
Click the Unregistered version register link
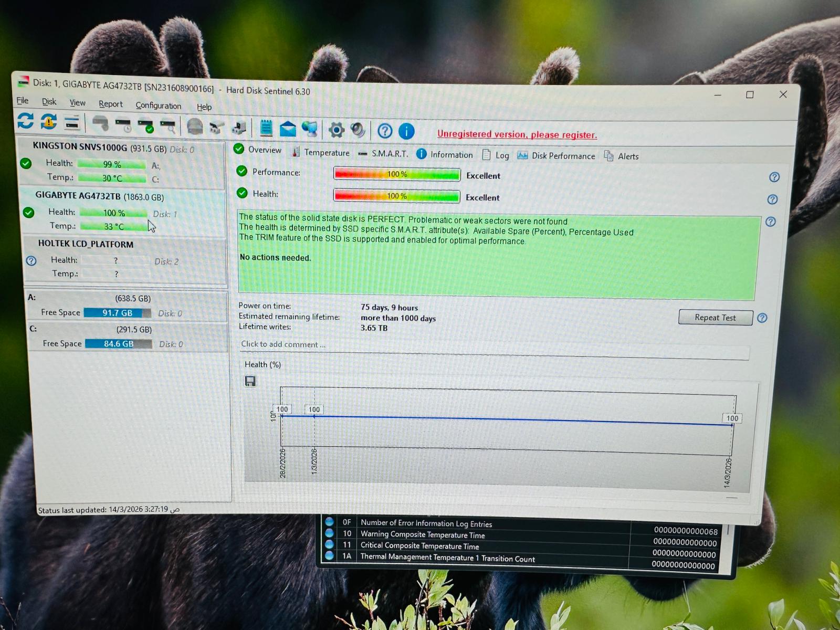[x=517, y=134]
